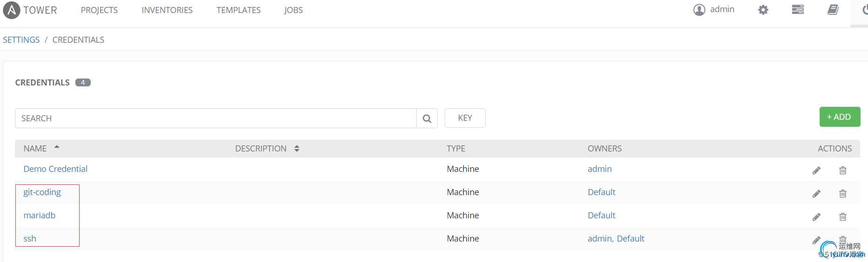Delete the Demo Credential via trash icon
The height and width of the screenshot is (262, 868).
click(x=842, y=170)
